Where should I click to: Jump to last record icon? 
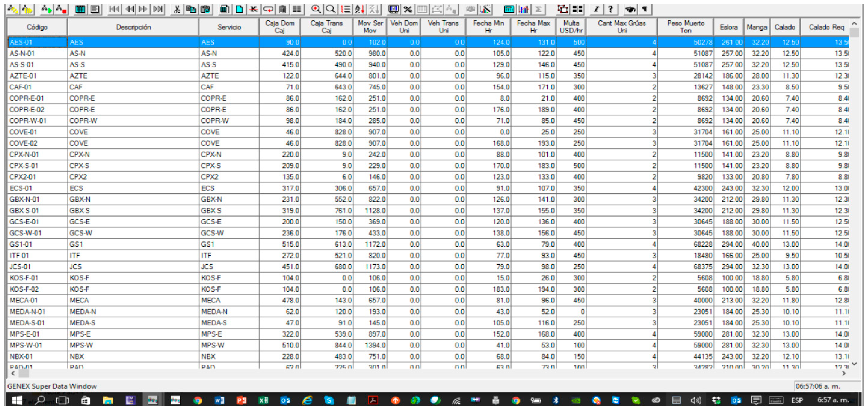158,9
